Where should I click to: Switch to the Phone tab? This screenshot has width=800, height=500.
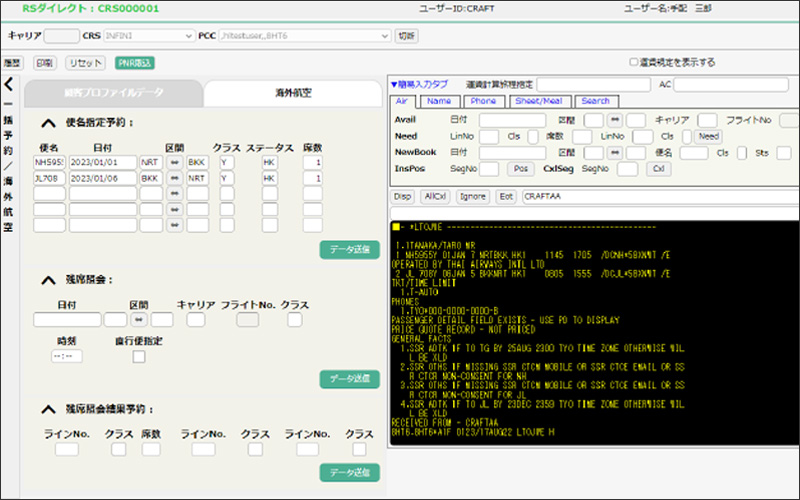click(483, 101)
